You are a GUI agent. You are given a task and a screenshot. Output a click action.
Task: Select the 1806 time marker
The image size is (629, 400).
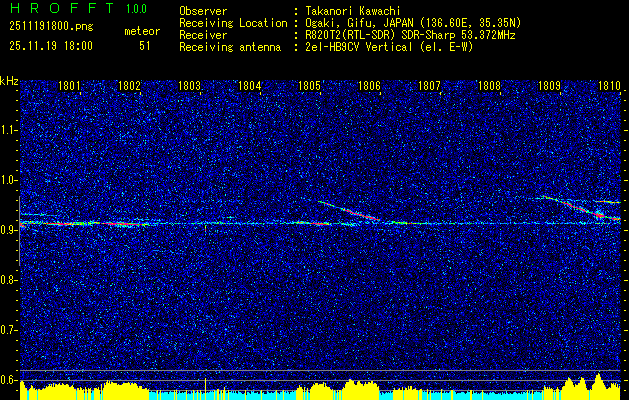[x=369, y=85]
